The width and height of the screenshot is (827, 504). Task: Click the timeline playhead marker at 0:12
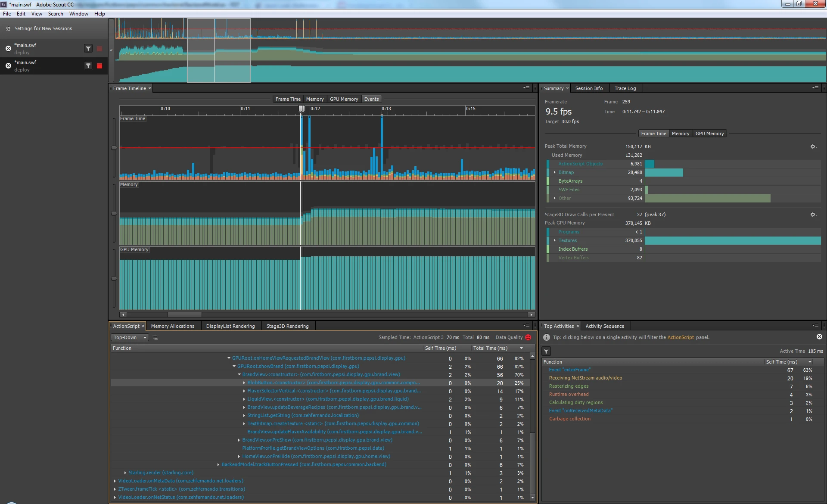pos(302,109)
